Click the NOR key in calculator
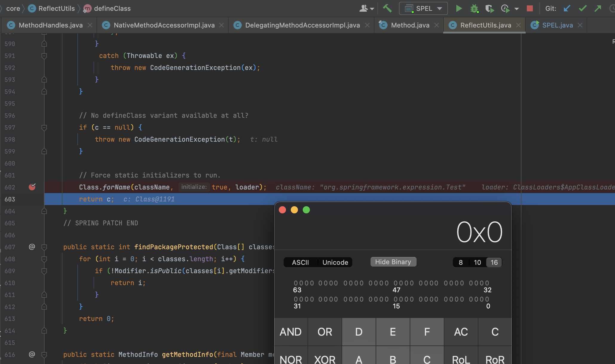The width and height of the screenshot is (615, 364). tap(291, 356)
